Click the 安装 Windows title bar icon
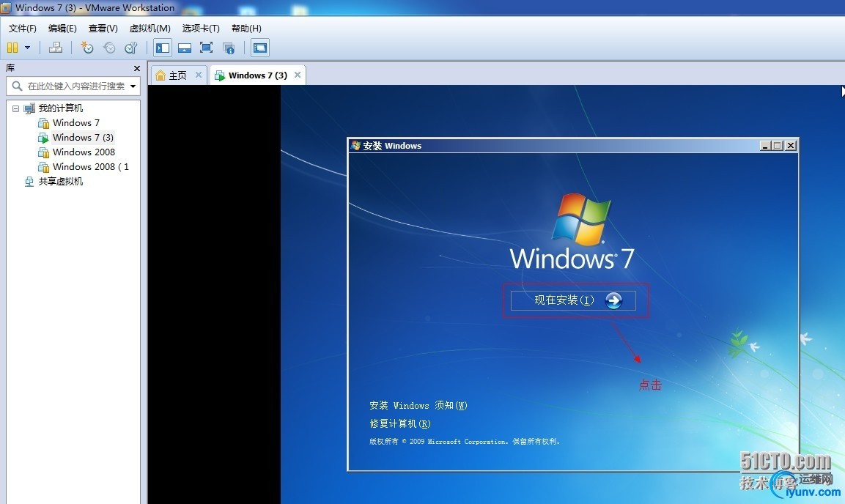Image resolution: width=845 pixels, height=504 pixels. [355, 145]
